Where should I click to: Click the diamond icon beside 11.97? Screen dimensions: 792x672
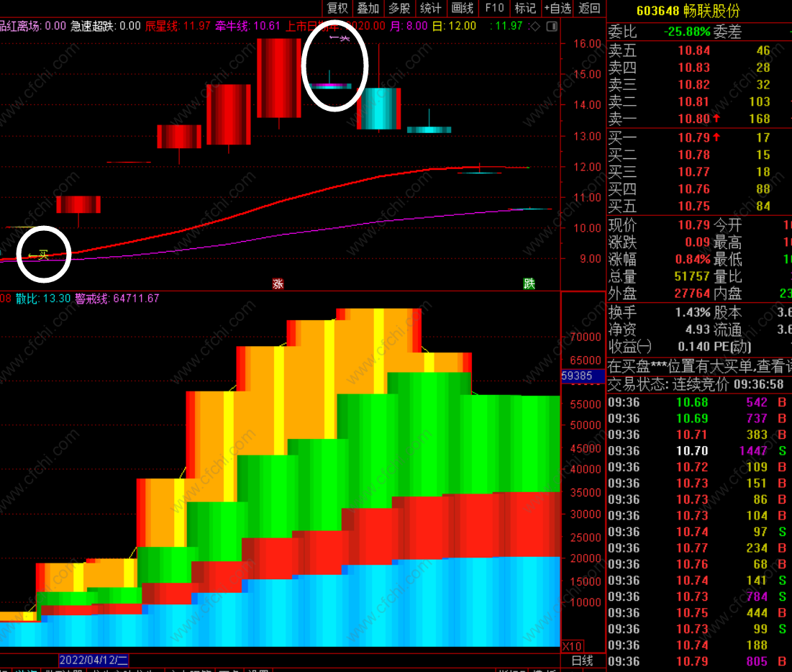[x=535, y=26]
